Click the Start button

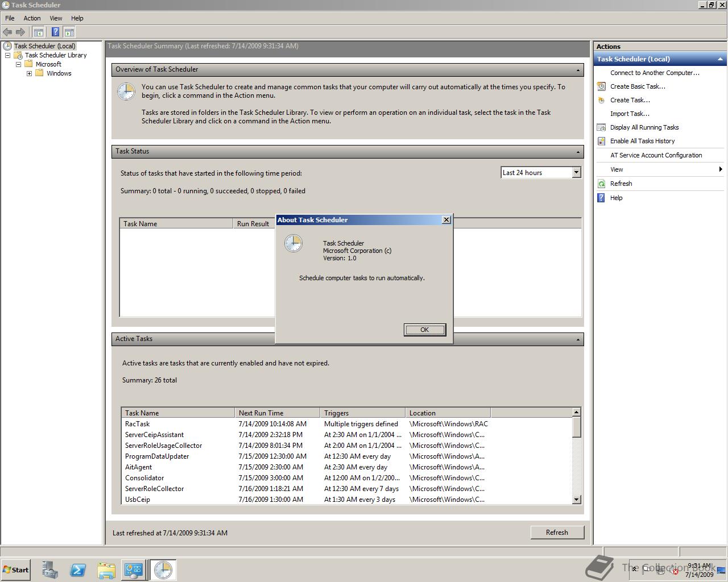[x=16, y=570]
